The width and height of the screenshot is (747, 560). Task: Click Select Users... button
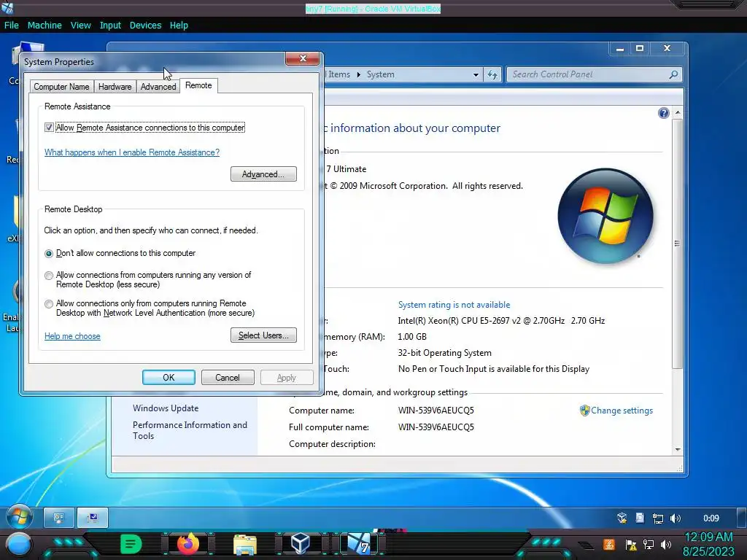tap(263, 335)
